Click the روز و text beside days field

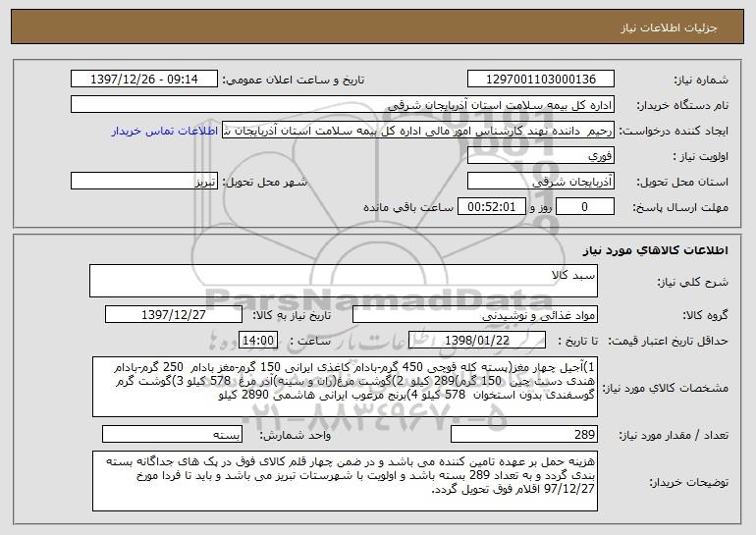pyautogui.click(x=540, y=208)
